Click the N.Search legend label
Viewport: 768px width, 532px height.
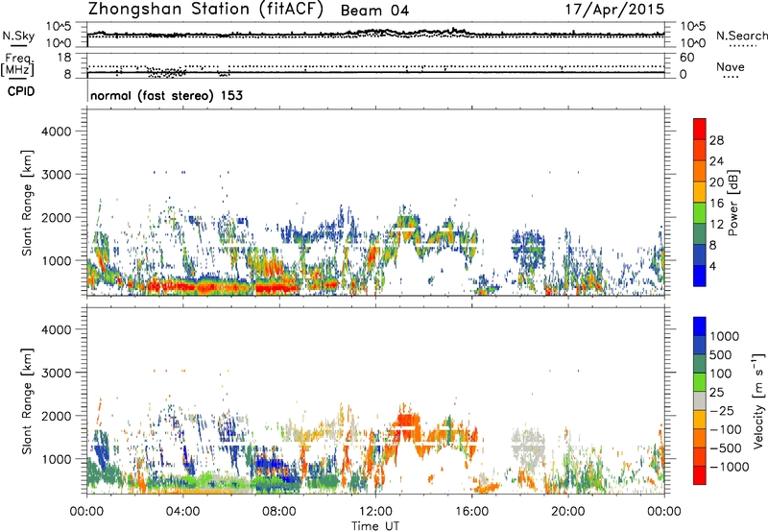[741, 36]
